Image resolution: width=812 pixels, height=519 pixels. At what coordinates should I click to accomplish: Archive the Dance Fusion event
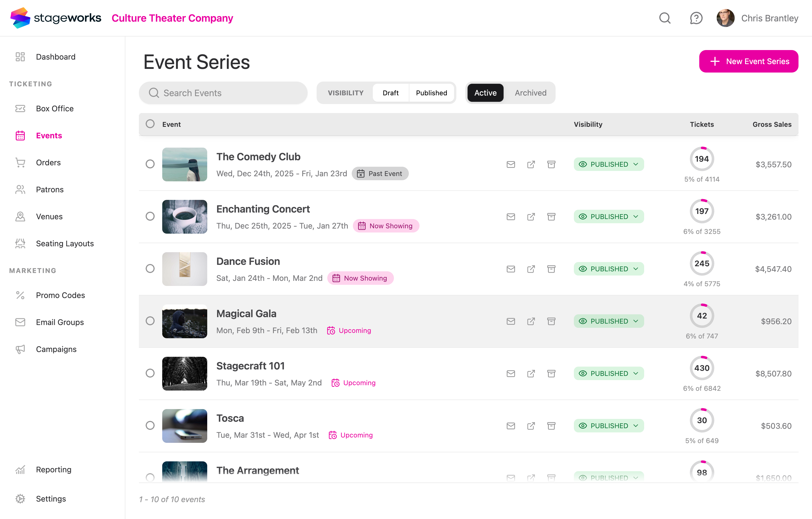point(551,269)
